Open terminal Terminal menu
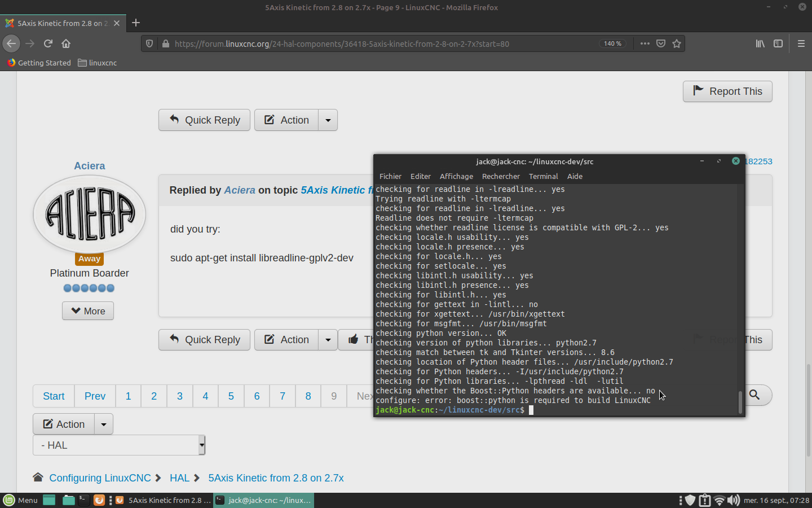 coord(543,177)
